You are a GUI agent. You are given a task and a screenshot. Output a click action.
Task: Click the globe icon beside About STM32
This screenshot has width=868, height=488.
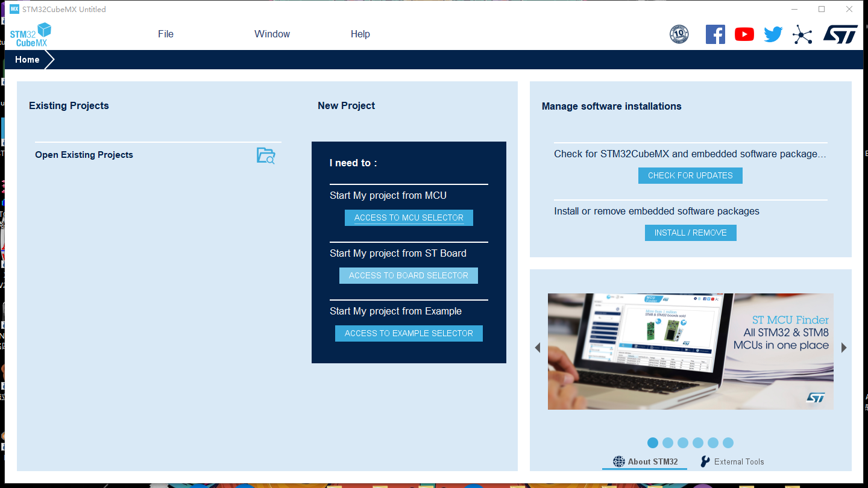pos(619,461)
